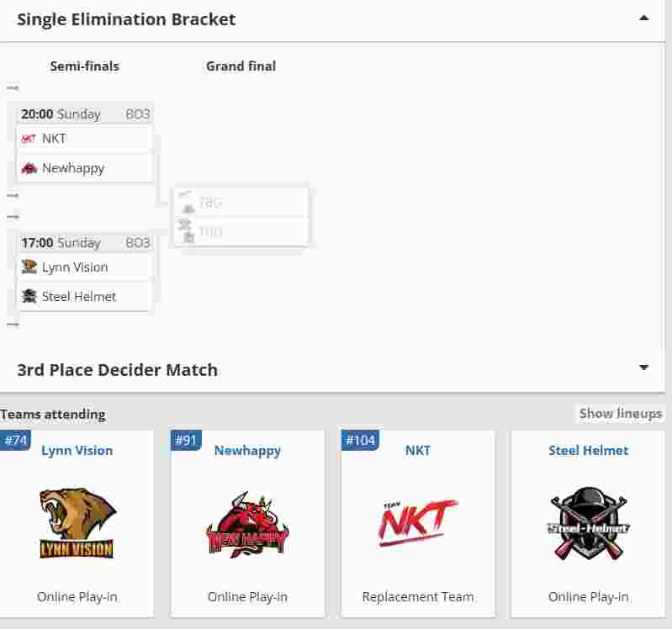Open the Lynn Vision team logo card
Screen dimensions: 672x629
coord(77,524)
